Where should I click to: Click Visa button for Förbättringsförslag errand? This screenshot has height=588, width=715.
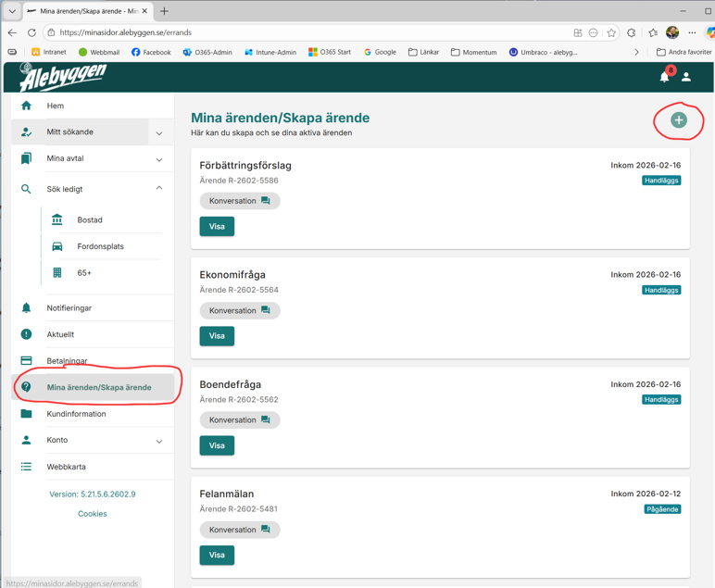[217, 226]
